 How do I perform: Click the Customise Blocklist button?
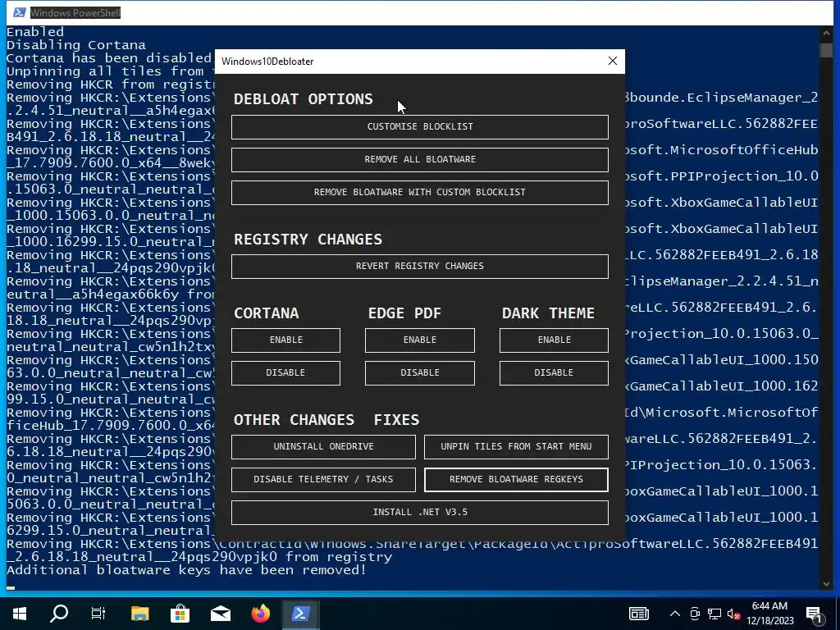(x=419, y=127)
